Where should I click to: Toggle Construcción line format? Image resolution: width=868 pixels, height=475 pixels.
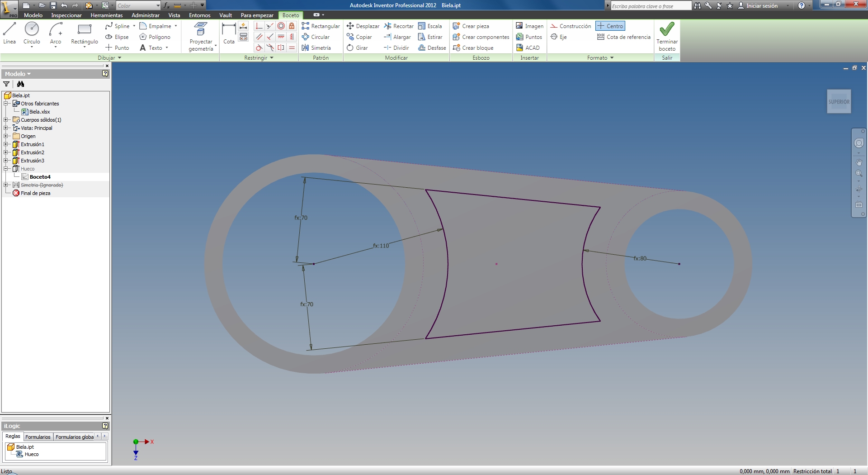pos(571,26)
